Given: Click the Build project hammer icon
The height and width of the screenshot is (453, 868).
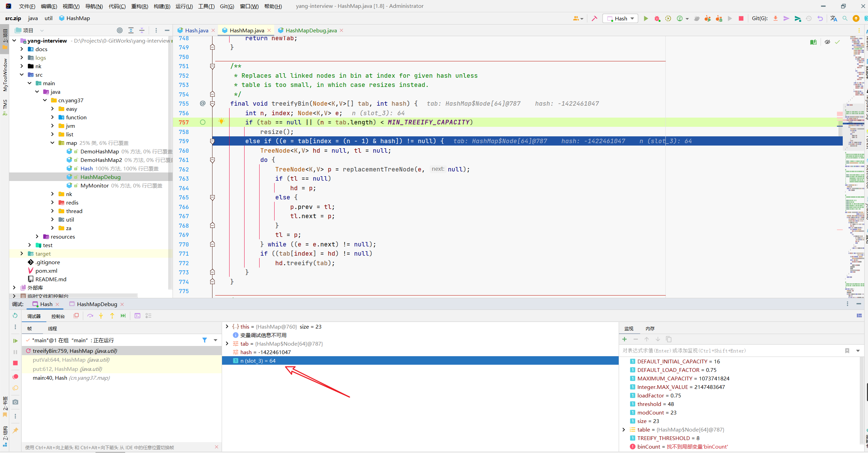Looking at the screenshot, I should (x=594, y=18).
